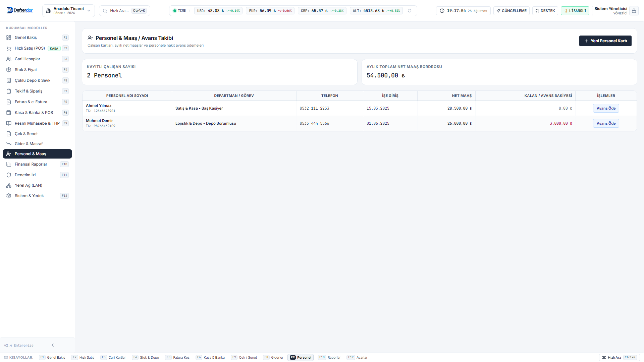Click the LİSANSLI license badge
This screenshot has width=644, height=362.
(575, 11)
